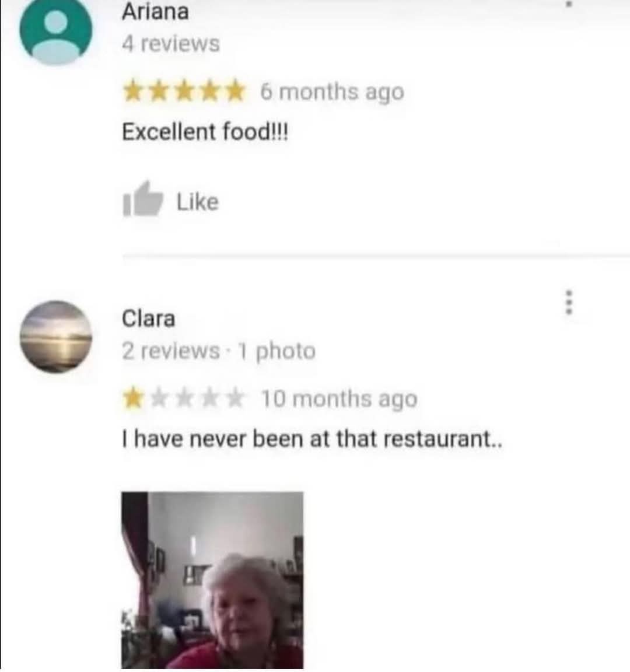This screenshot has width=630, height=672.
Task: Open Clara's sunset profile picture
Action: (x=56, y=337)
